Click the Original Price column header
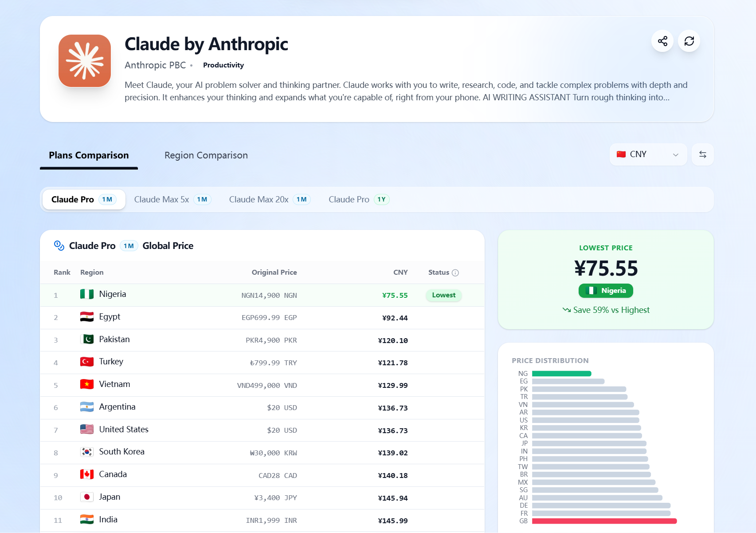Image resolution: width=756 pixels, height=533 pixels. (x=274, y=272)
